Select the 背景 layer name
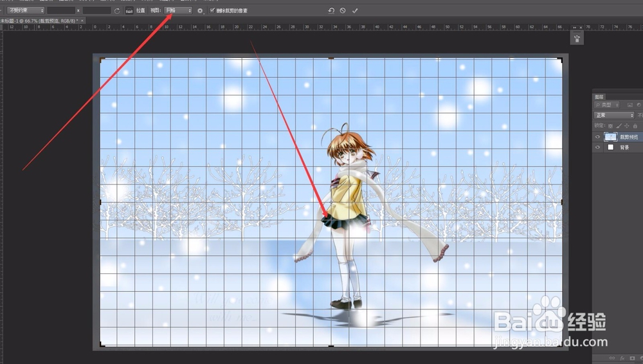 coord(624,148)
